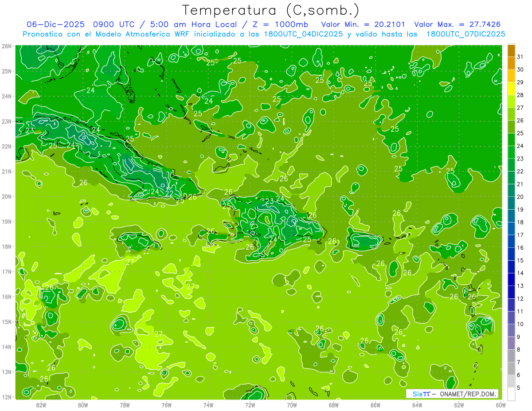Click the 14N latitude axis label
Screen dimensions: 532x411
pyautogui.click(x=6, y=347)
